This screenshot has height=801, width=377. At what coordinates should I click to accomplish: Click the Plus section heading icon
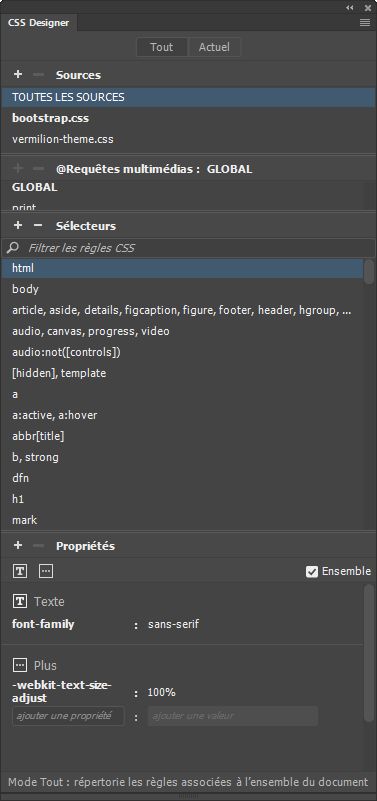point(19,665)
